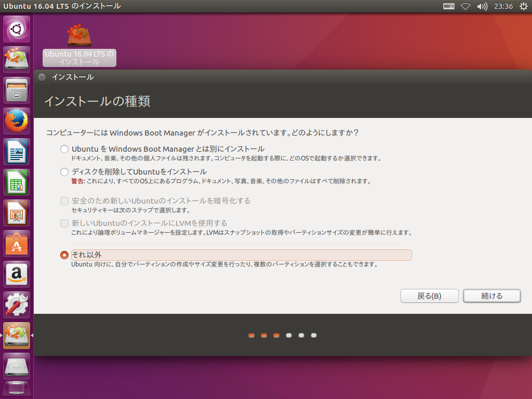Open System Settings wrench-gear icon
532x399 pixels.
(x=17, y=304)
